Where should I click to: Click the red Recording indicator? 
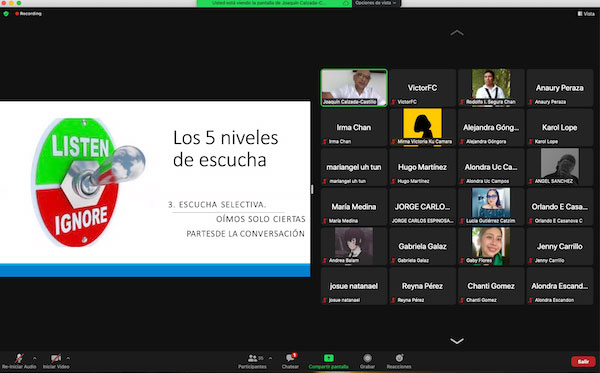(x=28, y=14)
